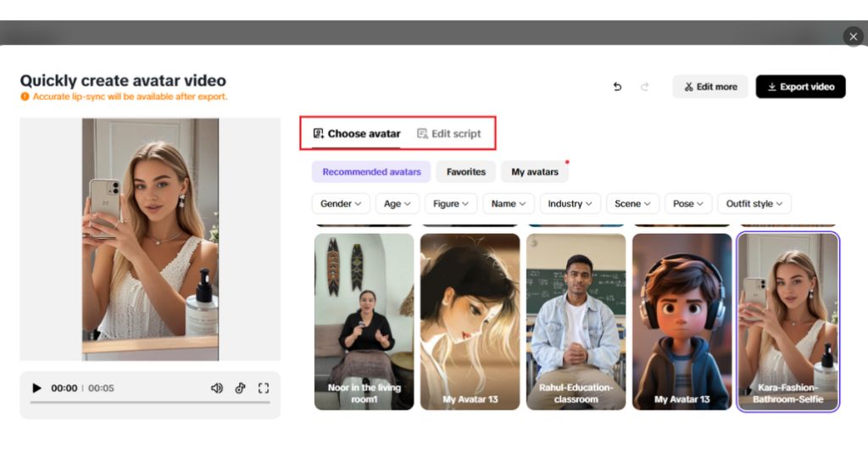Click the Export video button
This screenshot has height=461, width=868.
click(800, 86)
